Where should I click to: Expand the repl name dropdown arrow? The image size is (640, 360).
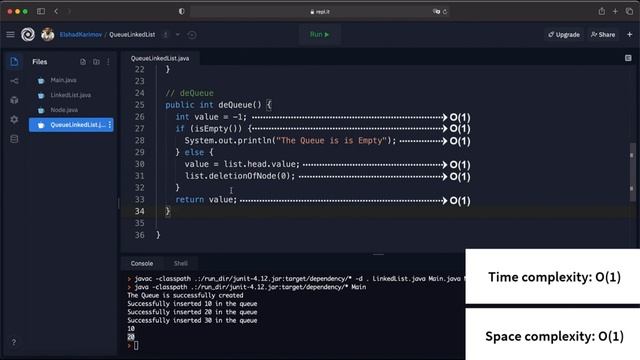point(178,35)
